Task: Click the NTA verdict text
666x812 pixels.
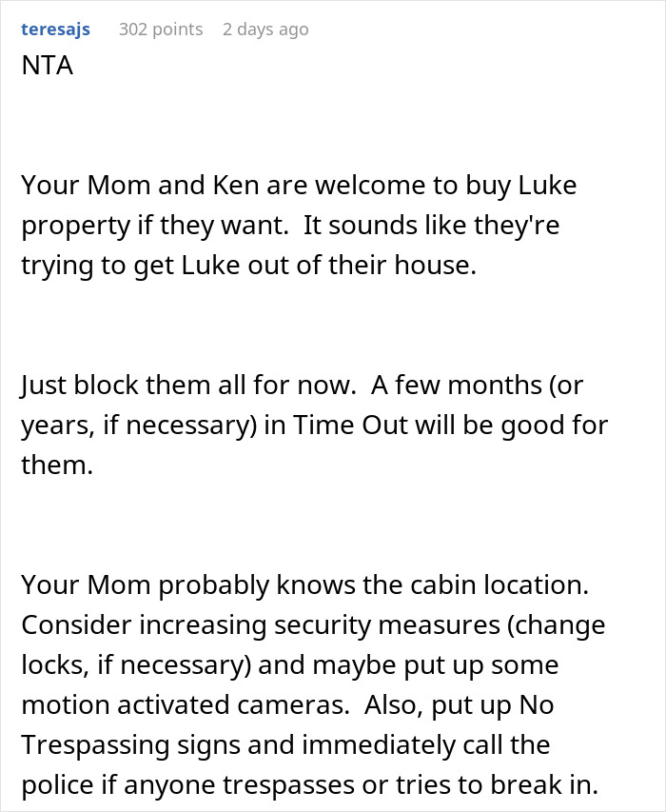Action: (x=47, y=66)
